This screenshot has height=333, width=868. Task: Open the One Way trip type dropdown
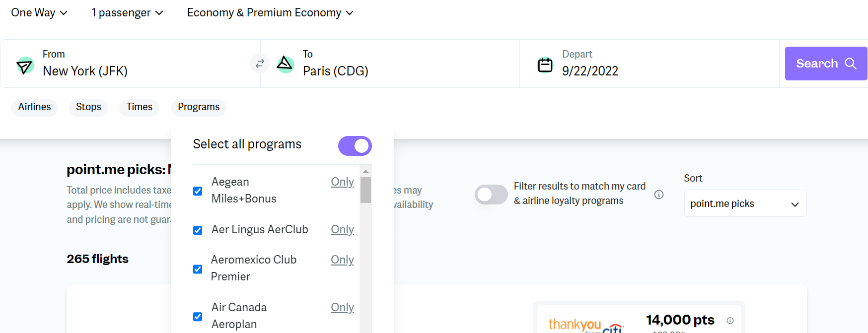pos(39,12)
